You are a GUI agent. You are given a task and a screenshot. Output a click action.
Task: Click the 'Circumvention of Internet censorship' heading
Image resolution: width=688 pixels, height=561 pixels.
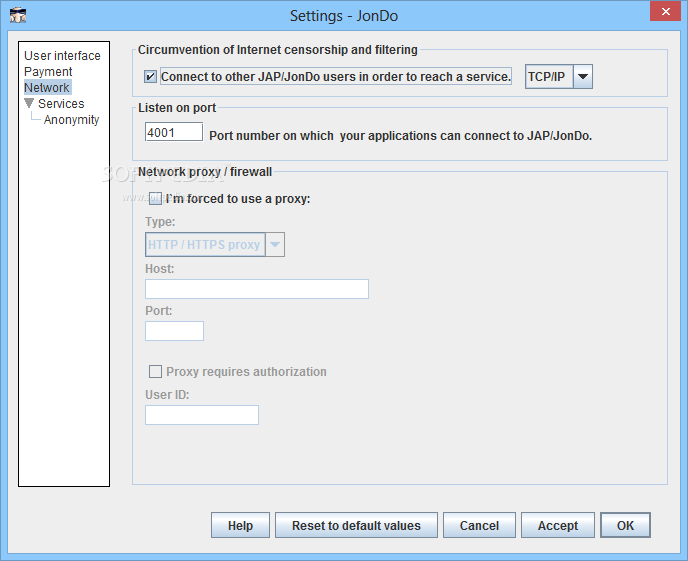[278, 50]
